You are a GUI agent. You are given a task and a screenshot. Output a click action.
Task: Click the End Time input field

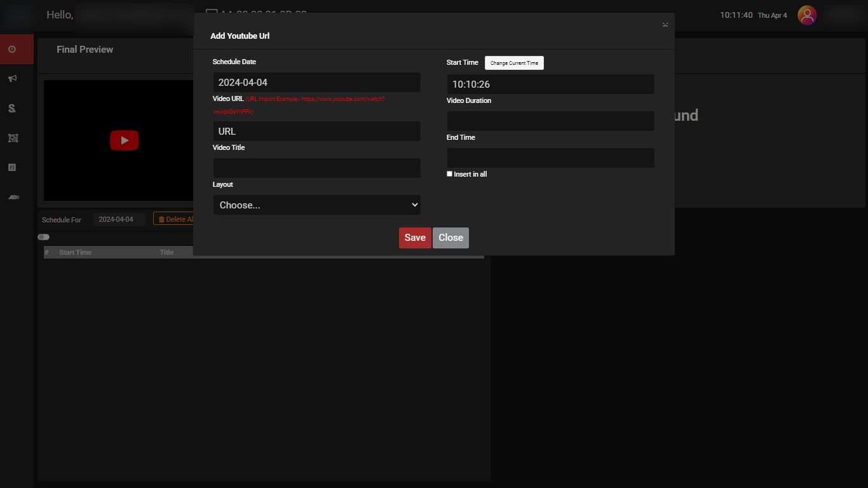[x=550, y=158]
